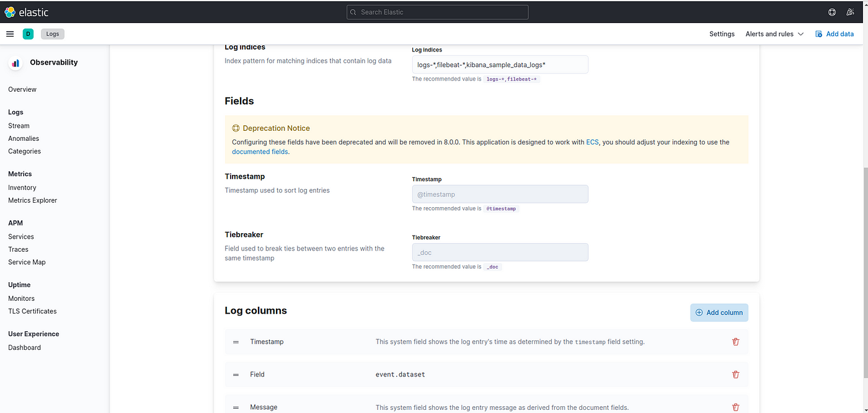Click the green D space avatar
Image resolution: width=868 pixels, height=413 pixels.
point(28,34)
